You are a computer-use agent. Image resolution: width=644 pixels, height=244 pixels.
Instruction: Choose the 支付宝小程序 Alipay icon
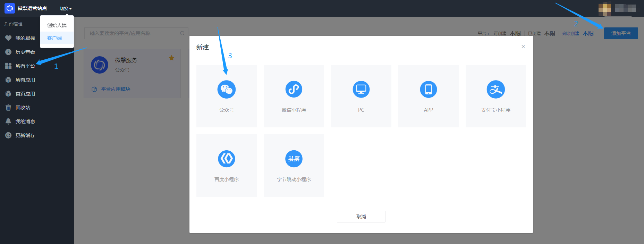pyautogui.click(x=496, y=89)
